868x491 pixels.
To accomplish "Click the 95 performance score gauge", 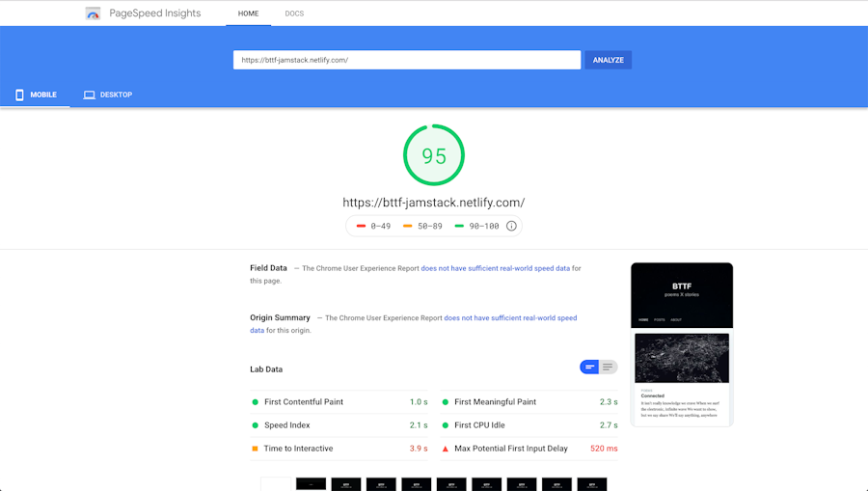I will pos(434,155).
